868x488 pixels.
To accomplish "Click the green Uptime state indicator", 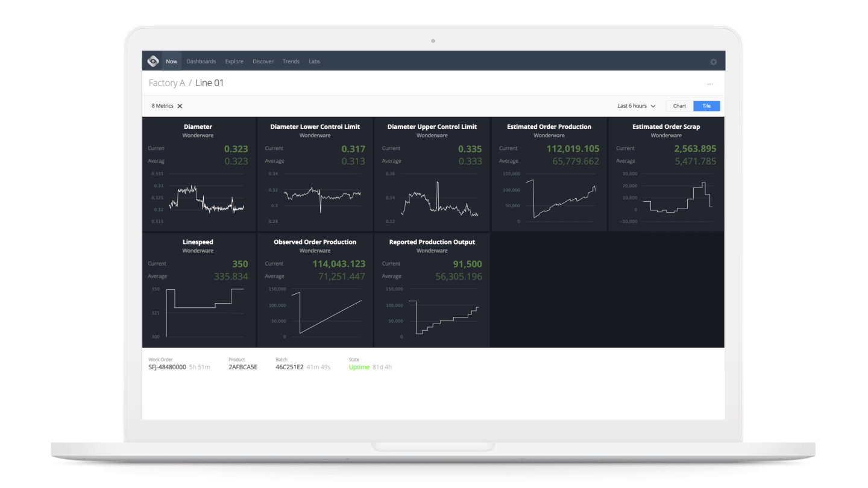I will point(359,367).
